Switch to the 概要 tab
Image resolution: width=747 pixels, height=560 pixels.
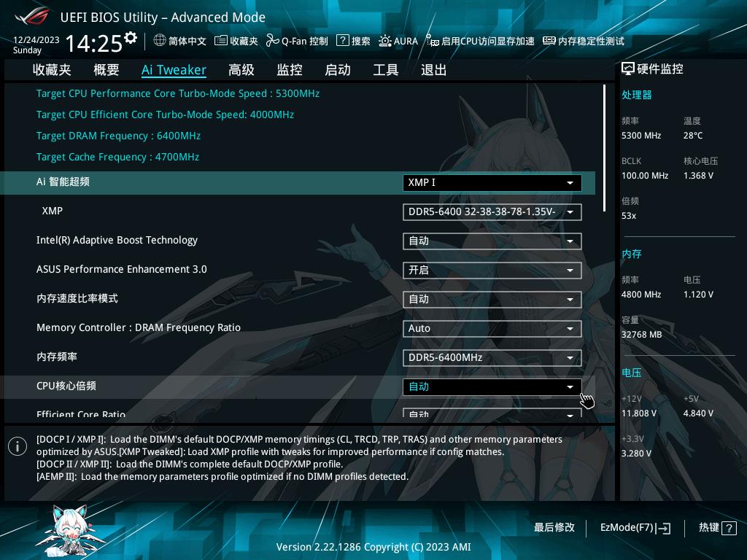click(107, 70)
